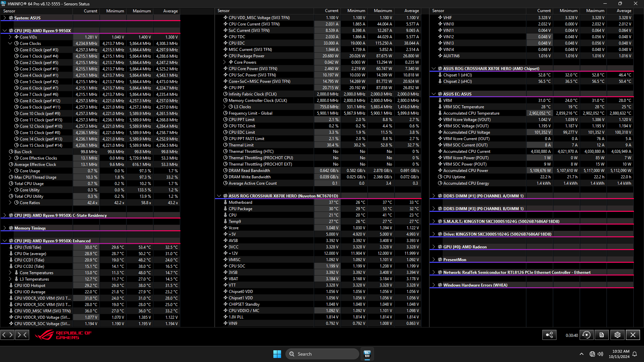Click the HWiNFO icon in taskbar
The height and width of the screenshot is (362, 644).
tap(367, 354)
